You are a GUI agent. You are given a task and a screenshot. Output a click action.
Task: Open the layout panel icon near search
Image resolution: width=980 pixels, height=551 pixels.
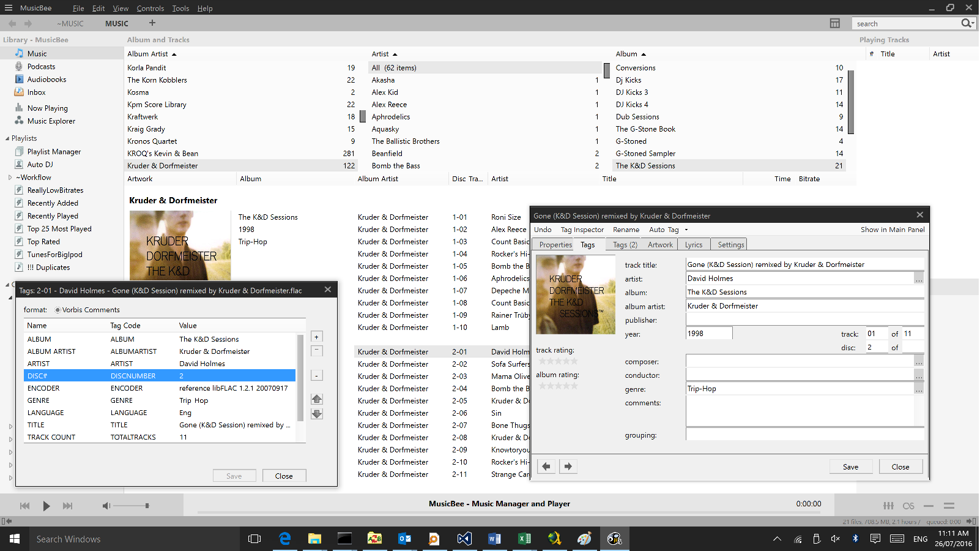click(x=834, y=23)
